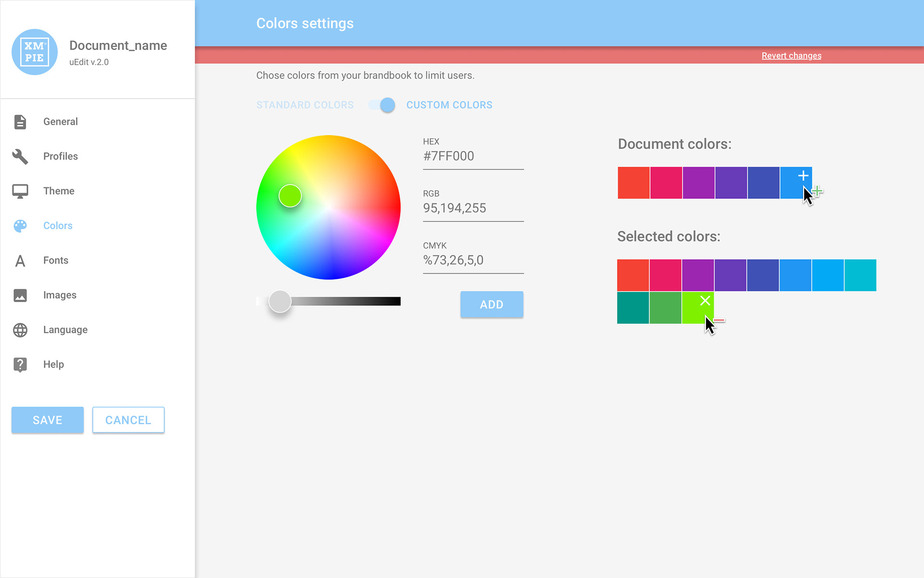Screen dimensions: 924x578
Task: Click the CMYK value input field
Action: tap(473, 260)
